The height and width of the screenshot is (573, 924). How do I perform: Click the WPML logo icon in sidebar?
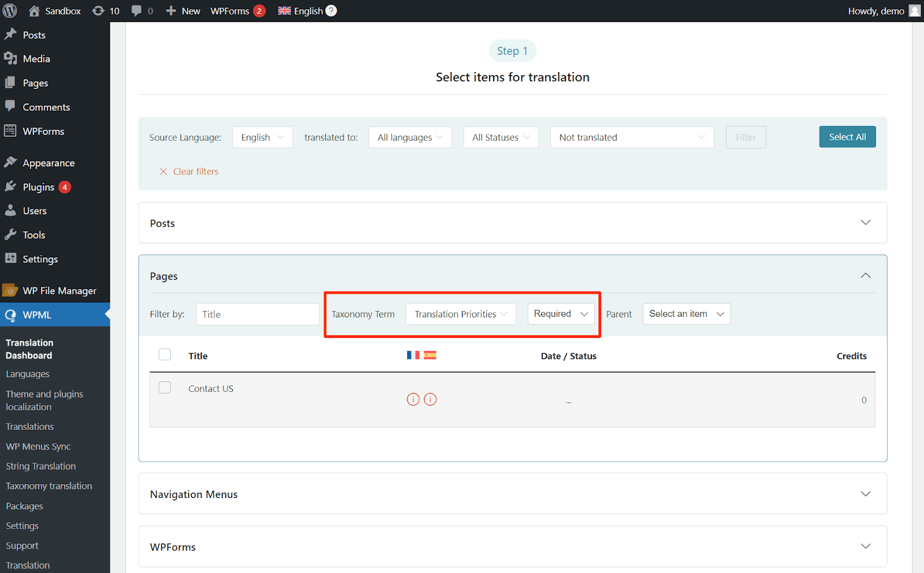[10, 315]
